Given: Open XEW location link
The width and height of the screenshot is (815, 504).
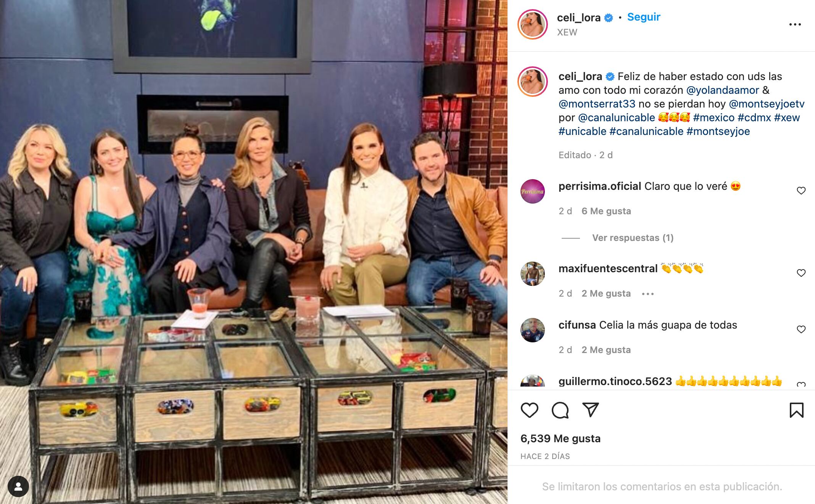Looking at the screenshot, I should pyautogui.click(x=567, y=32).
